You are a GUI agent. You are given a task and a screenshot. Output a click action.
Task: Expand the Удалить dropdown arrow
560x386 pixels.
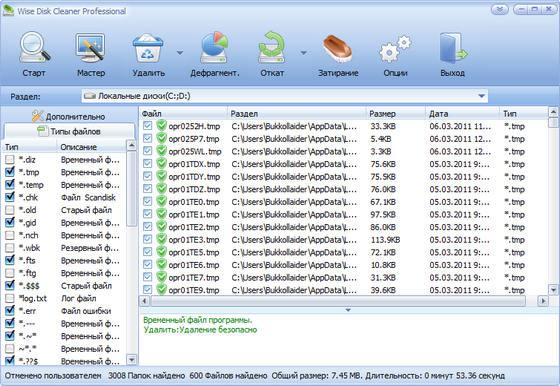180,52
